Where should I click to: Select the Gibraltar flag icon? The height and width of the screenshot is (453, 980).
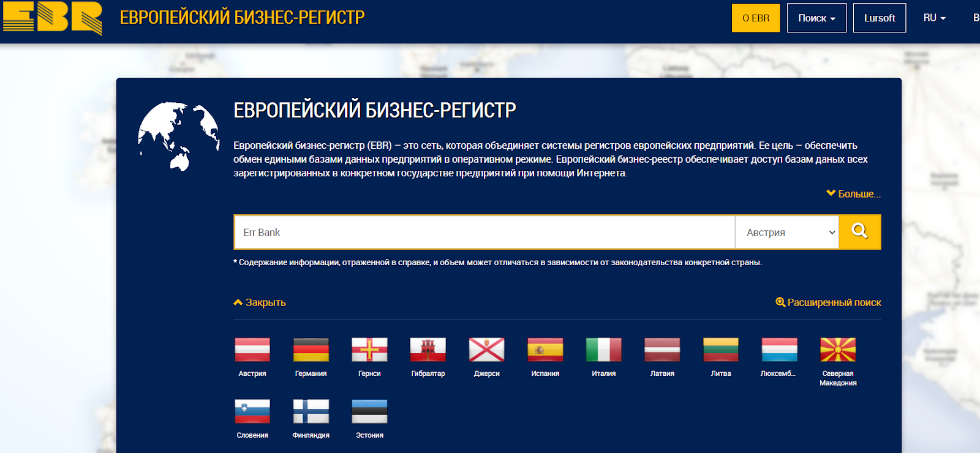click(428, 350)
